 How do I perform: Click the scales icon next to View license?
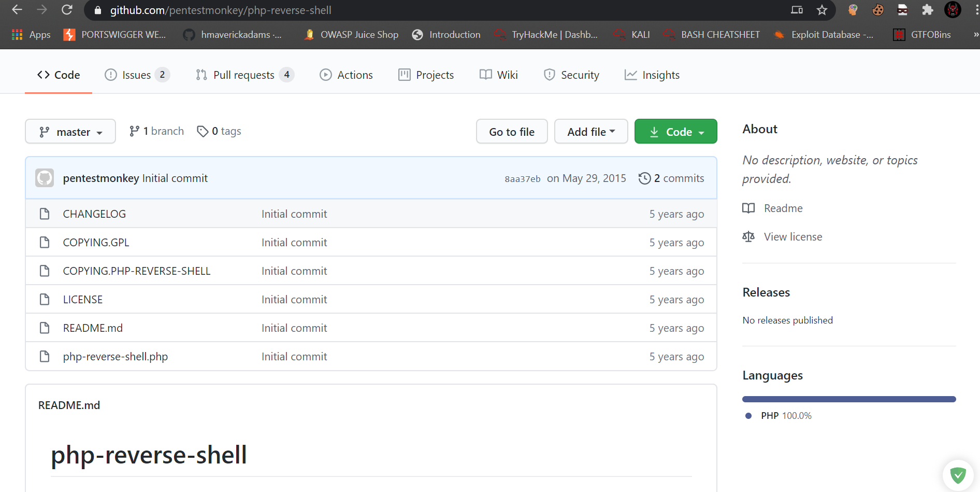[748, 237]
